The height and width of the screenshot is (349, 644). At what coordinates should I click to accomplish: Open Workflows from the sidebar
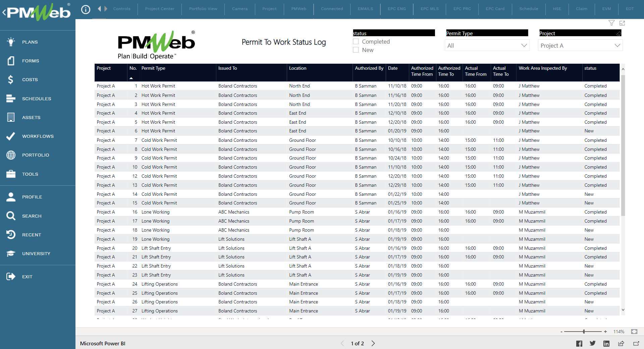pos(38,136)
